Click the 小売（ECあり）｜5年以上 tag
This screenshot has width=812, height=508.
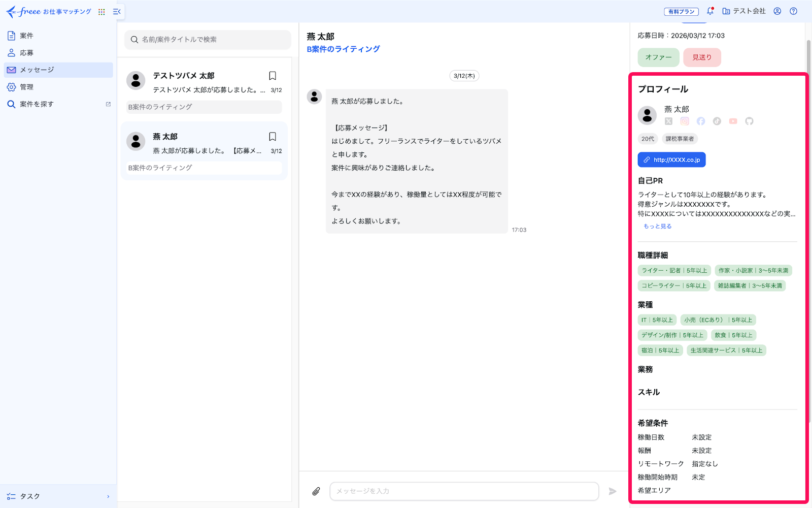718,320
